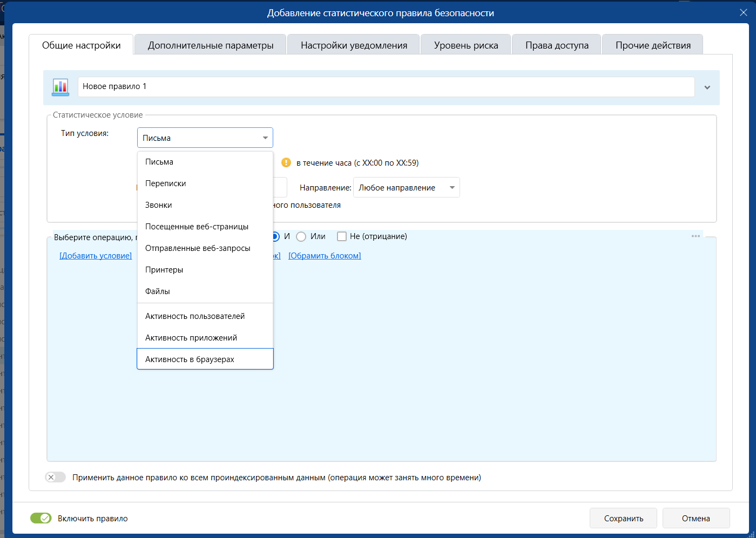Choose Звонки in the dropdown list
Viewport: 756px width, 538px height.
pyautogui.click(x=205, y=205)
